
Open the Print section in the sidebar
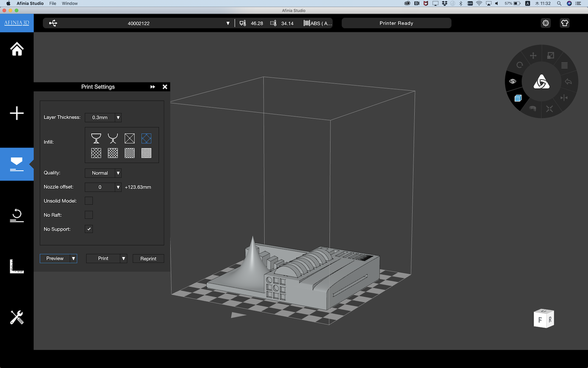tap(17, 164)
